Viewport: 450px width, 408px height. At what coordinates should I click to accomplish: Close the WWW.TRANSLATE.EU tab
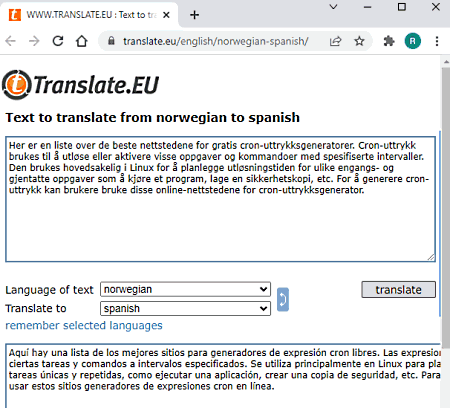[166, 15]
